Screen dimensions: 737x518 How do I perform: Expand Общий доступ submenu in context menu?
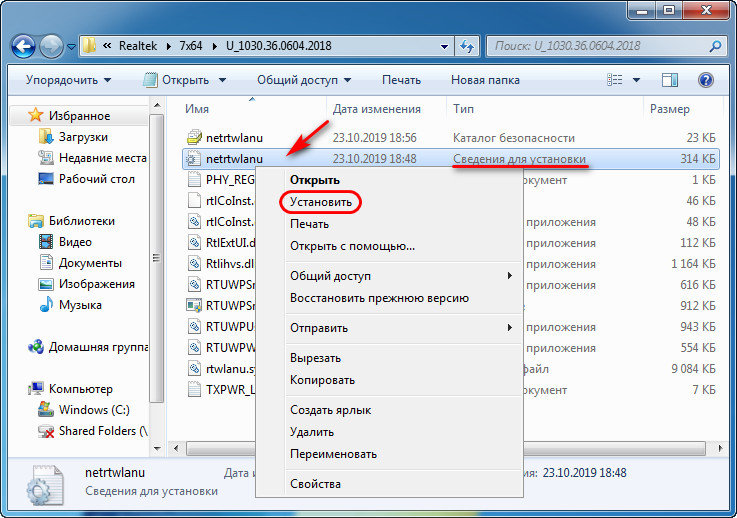coord(403,276)
